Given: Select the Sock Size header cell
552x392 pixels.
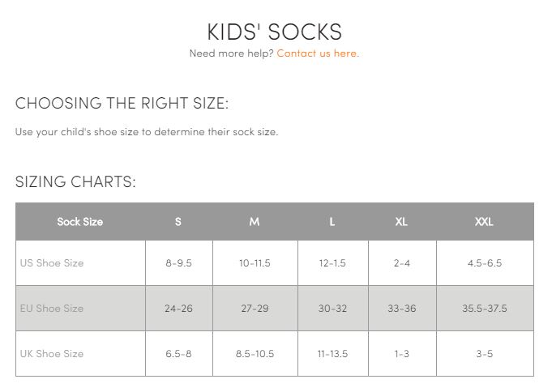Looking at the screenshot, I should tap(80, 222).
